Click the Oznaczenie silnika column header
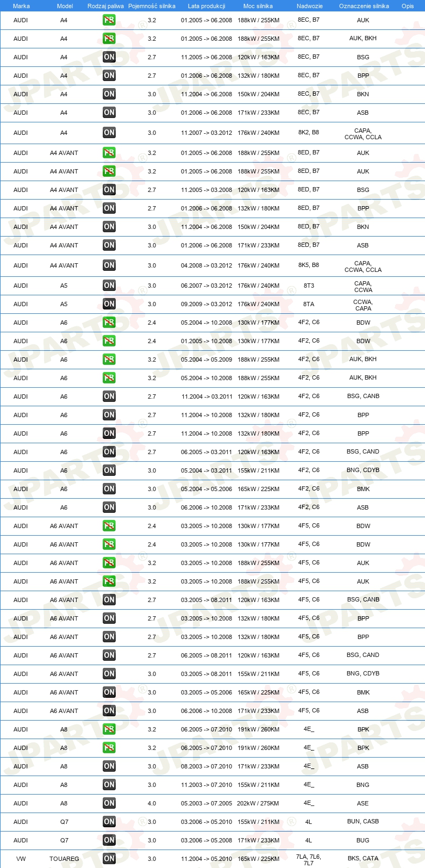425x868 pixels. [x=364, y=6]
